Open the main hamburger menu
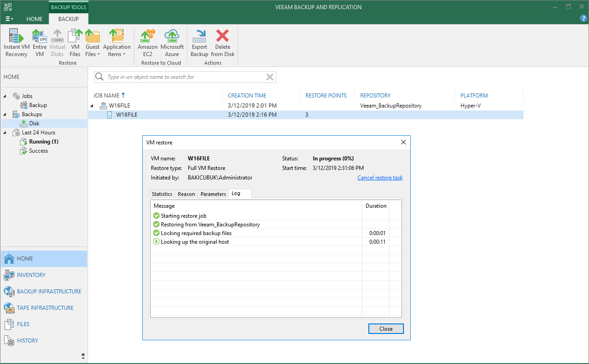The height and width of the screenshot is (364, 589). pyautogui.click(x=9, y=19)
